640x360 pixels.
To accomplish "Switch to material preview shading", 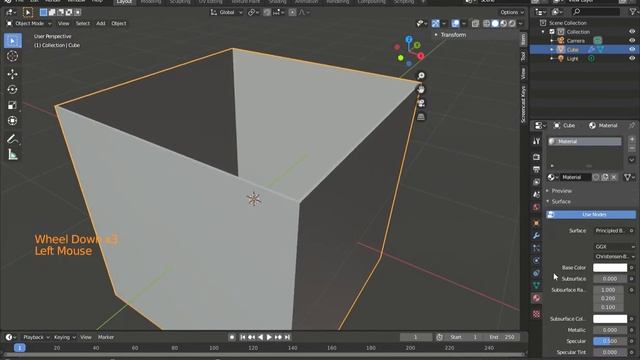I will pyautogui.click(x=504, y=24).
